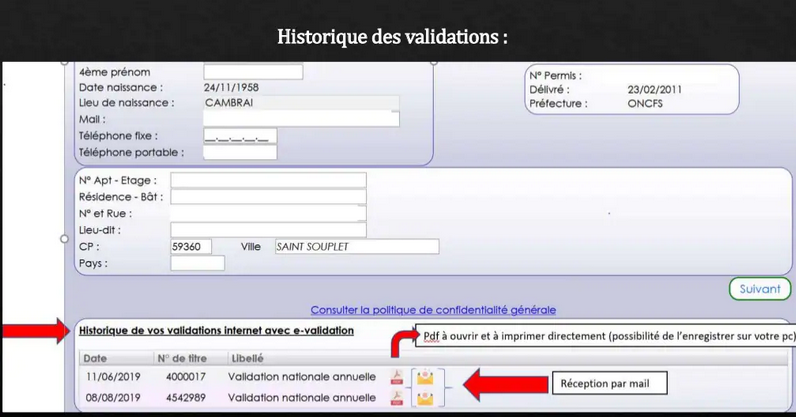Open the PDF for validation 4542989
796x417 pixels.
pyautogui.click(x=397, y=399)
